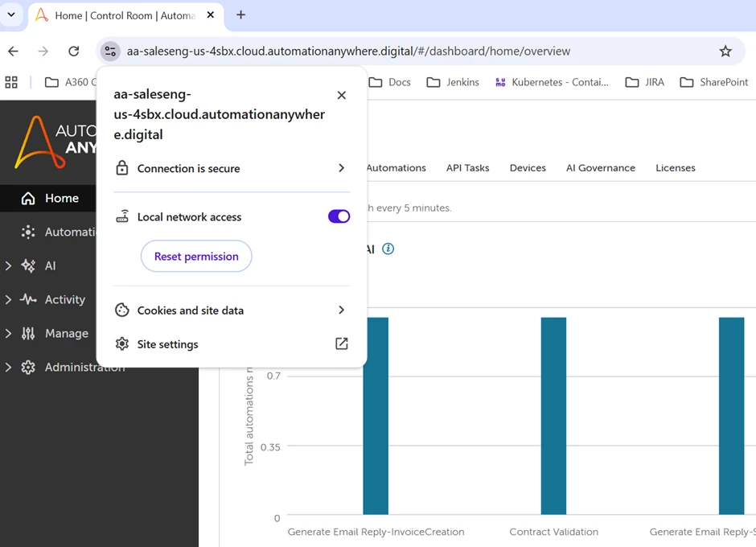The width and height of the screenshot is (756, 547).
Task: Click the Contract Validation chart bar
Action: tap(553, 416)
